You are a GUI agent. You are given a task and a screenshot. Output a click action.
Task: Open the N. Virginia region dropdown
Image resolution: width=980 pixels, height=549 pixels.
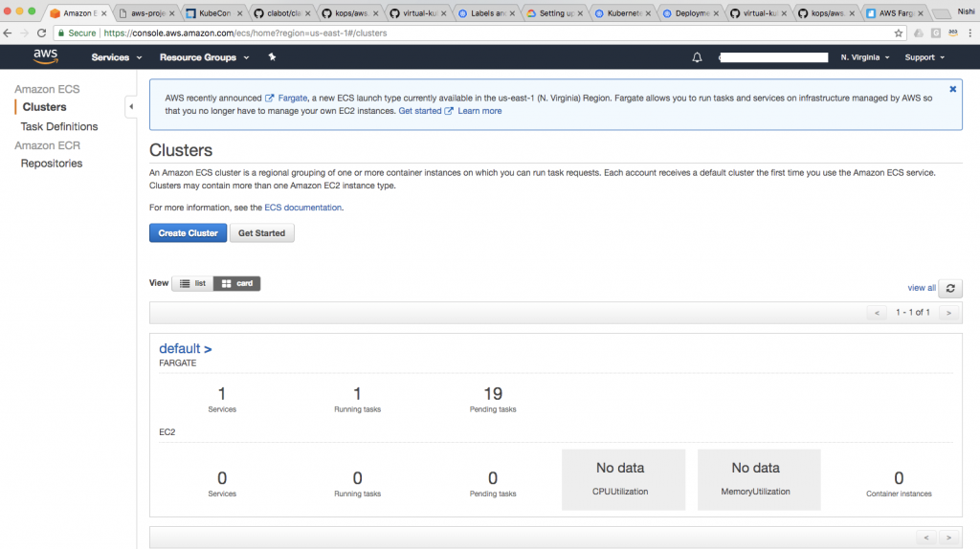[865, 57]
